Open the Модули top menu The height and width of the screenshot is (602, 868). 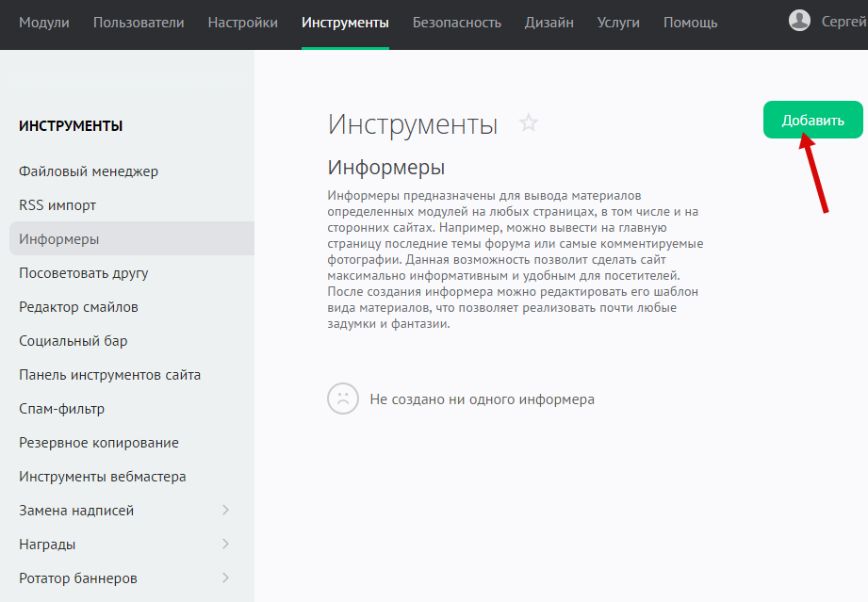tap(44, 23)
